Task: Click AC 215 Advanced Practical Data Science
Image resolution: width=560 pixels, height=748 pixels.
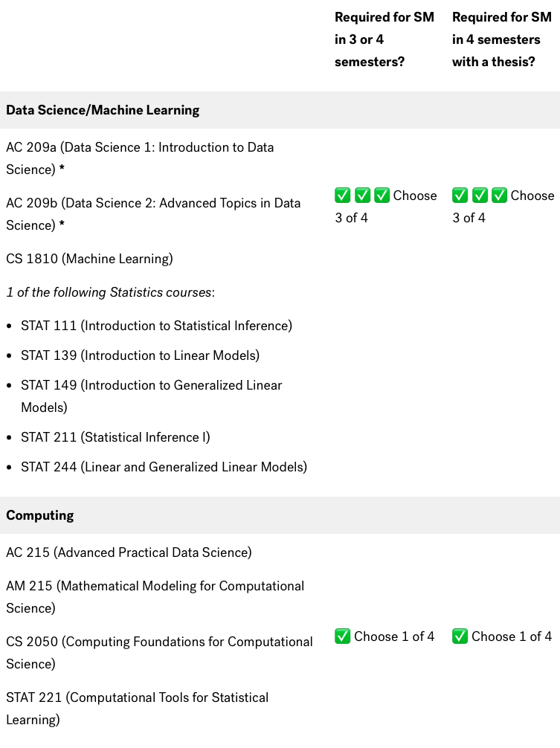Action: [129, 552]
